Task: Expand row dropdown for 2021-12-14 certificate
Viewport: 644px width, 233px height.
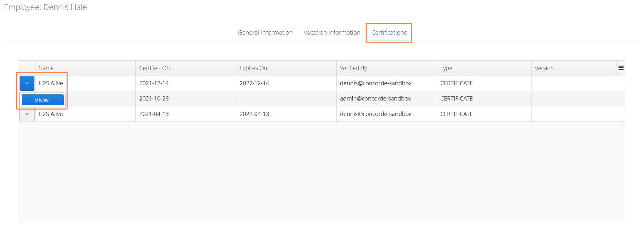Action: click(27, 83)
